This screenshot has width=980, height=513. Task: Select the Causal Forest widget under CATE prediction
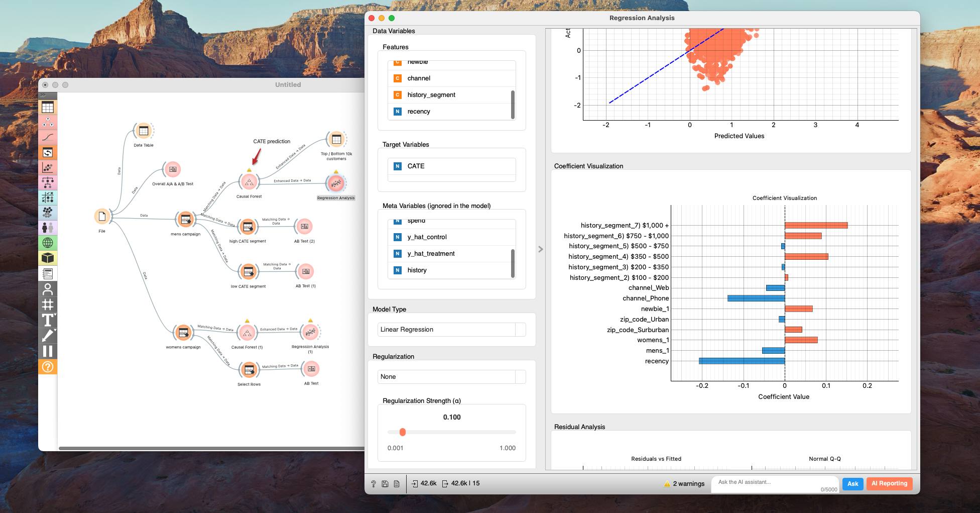click(249, 182)
